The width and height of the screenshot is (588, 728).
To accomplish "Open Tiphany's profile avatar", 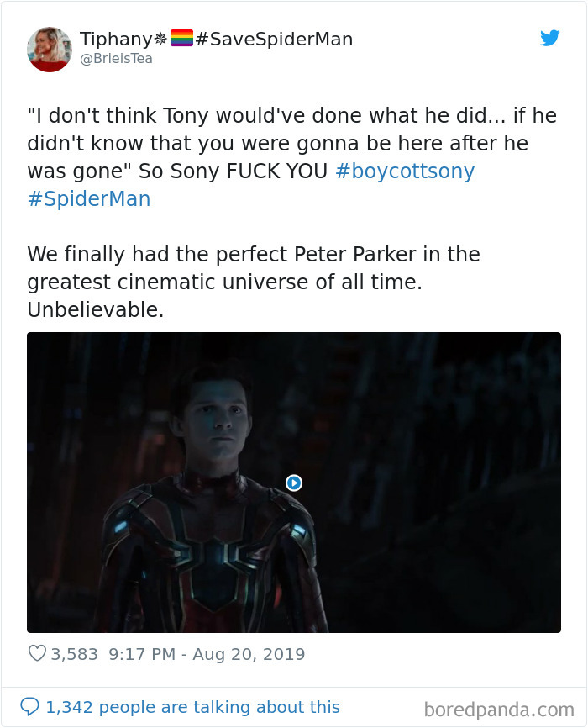I will point(49,49).
